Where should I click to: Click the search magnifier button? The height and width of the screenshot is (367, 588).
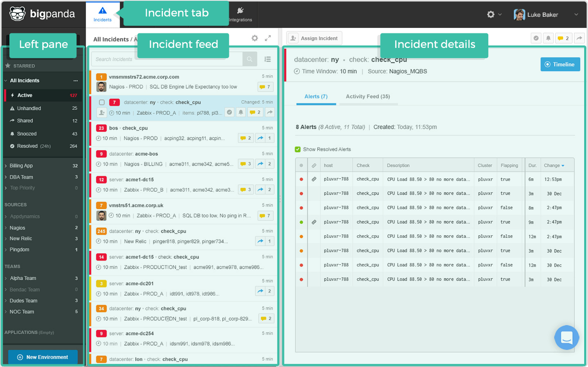(x=250, y=59)
